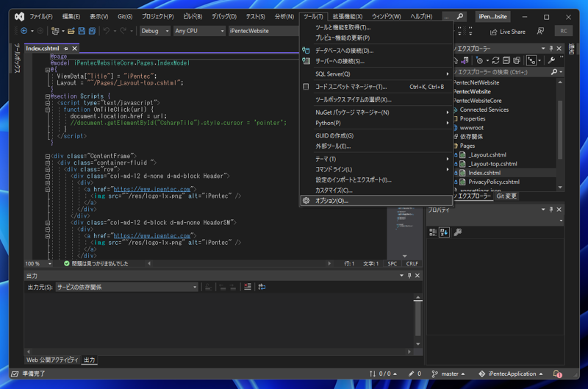Click the search magnifier in title bar
Image resolution: width=588 pixels, height=389 pixels.
click(x=460, y=16)
